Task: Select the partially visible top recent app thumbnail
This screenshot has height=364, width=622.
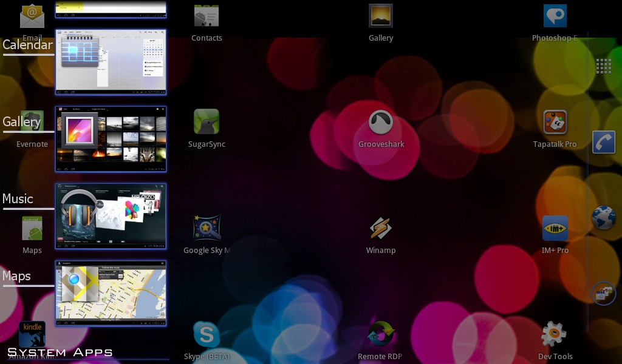Action: pyautogui.click(x=111, y=10)
